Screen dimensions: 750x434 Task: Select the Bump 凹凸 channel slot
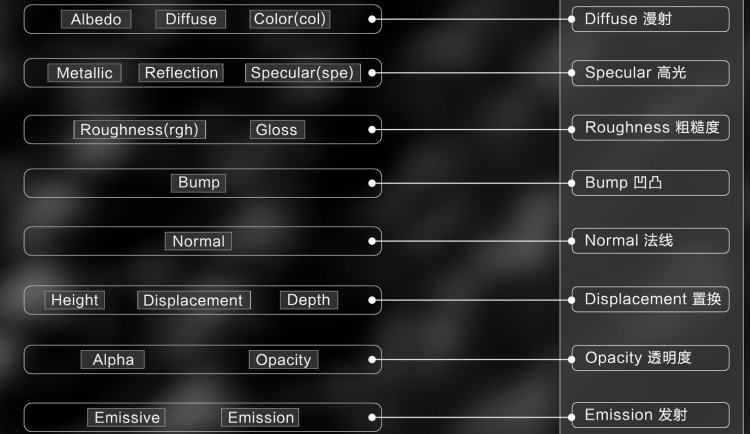coord(651,183)
